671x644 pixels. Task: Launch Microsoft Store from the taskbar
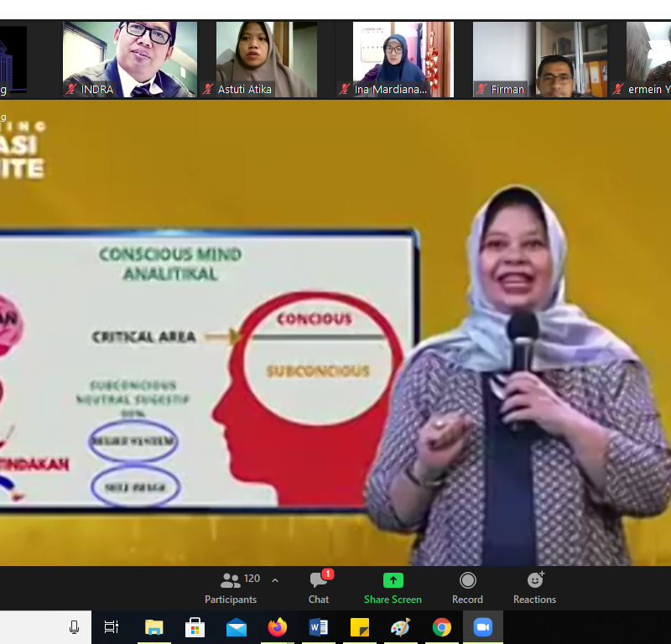(195, 627)
